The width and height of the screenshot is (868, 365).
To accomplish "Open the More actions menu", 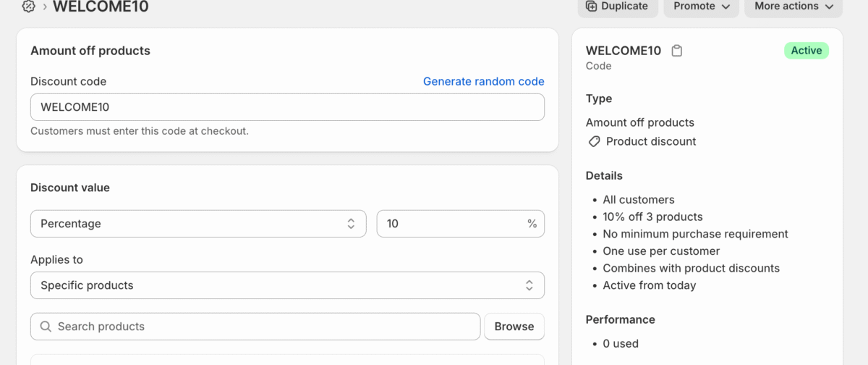I will pyautogui.click(x=793, y=7).
